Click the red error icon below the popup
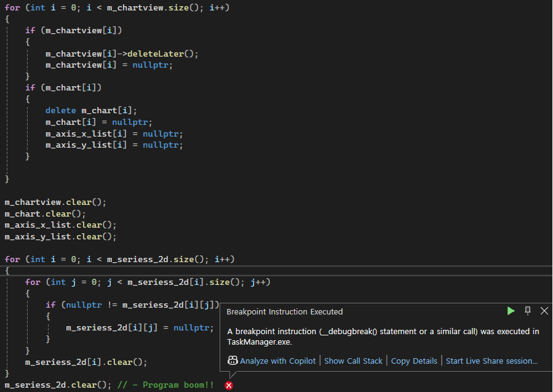This screenshot has height=392, width=553. click(229, 385)
